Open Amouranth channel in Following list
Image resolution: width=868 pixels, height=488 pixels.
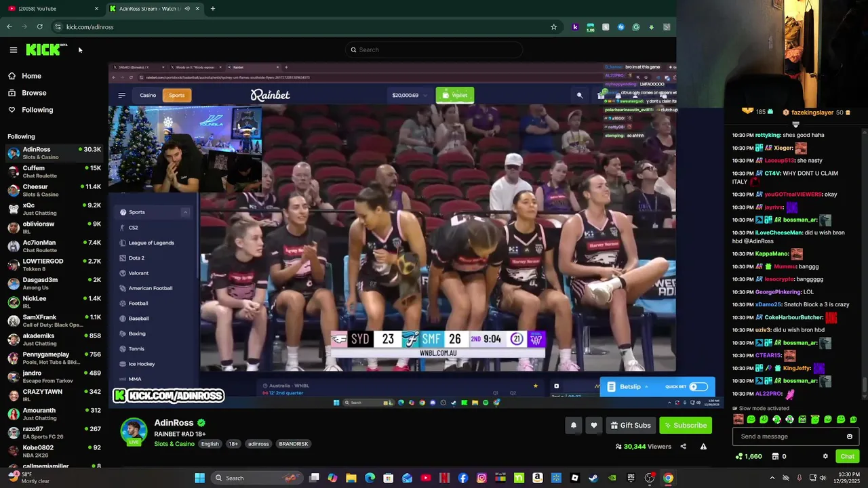point(54,414)
